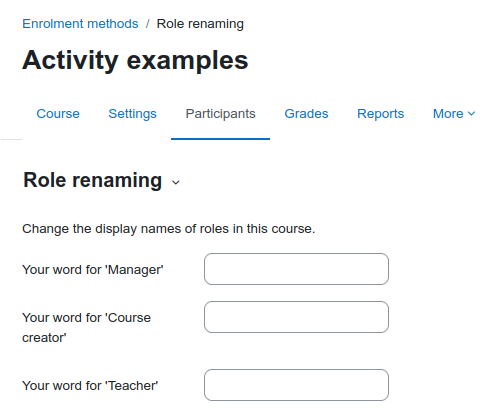Screen dimensions: 491x410
Task: Select the Participants tab
Action: point(220,114)
